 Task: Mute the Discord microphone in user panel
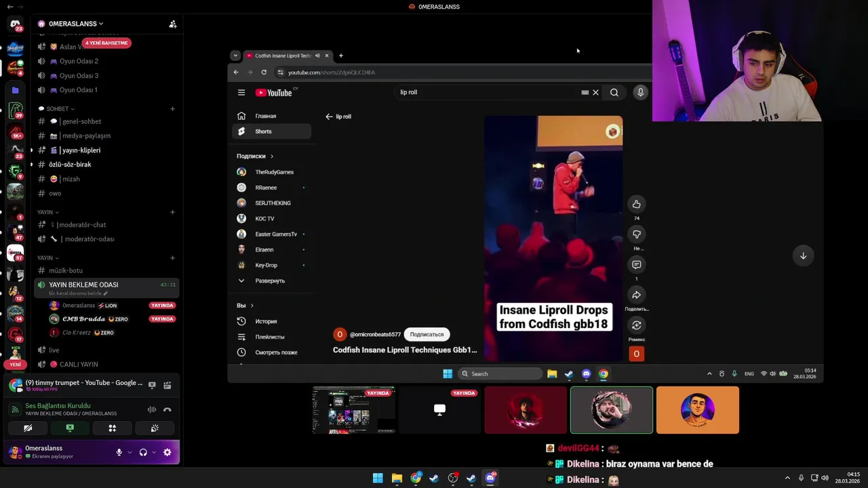119,452
